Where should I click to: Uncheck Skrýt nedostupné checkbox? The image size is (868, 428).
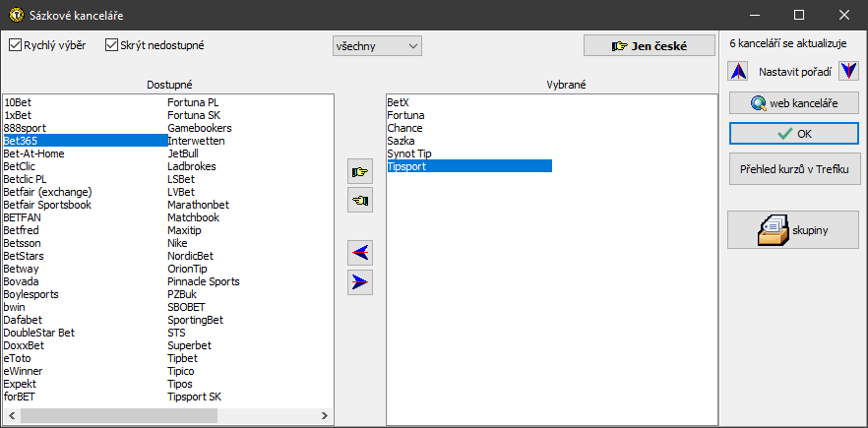(x=112, y=45)
